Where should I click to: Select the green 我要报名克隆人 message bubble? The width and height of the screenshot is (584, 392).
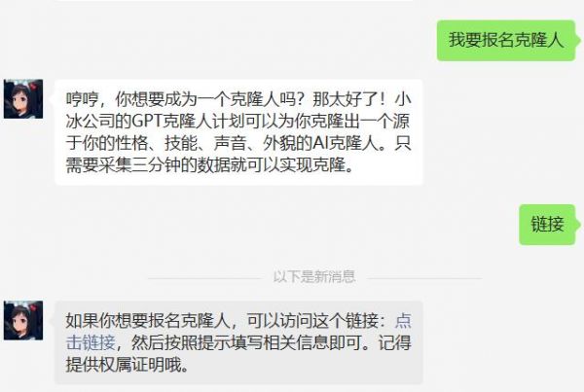click(x=506, y=40)
